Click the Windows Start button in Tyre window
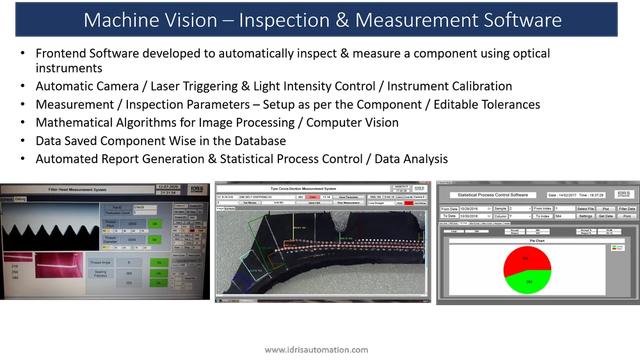640x362 pixels. (219, 301)
